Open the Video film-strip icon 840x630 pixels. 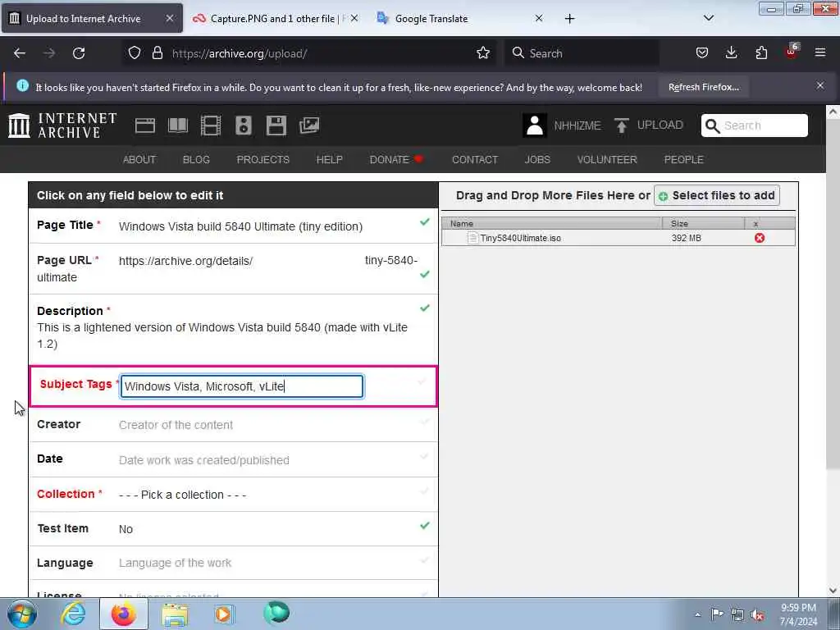211,126
